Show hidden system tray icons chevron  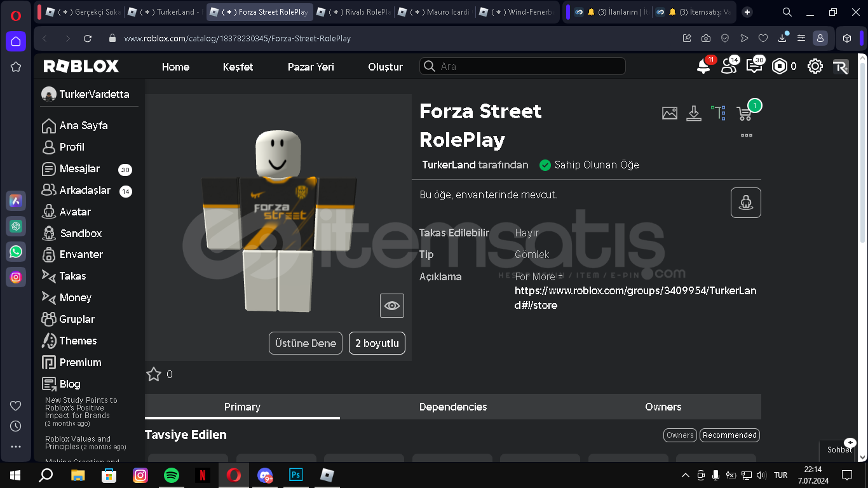(685, 475)
